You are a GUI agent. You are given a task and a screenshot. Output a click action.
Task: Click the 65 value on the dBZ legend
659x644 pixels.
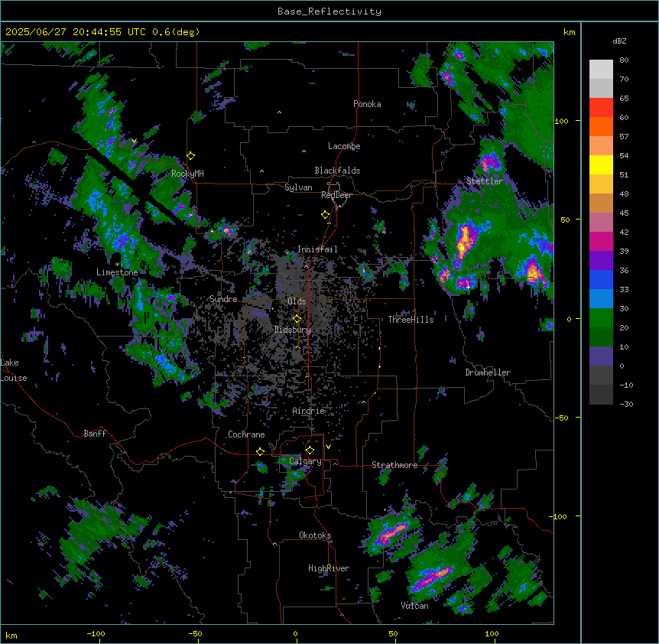click(x=624, y=99)
